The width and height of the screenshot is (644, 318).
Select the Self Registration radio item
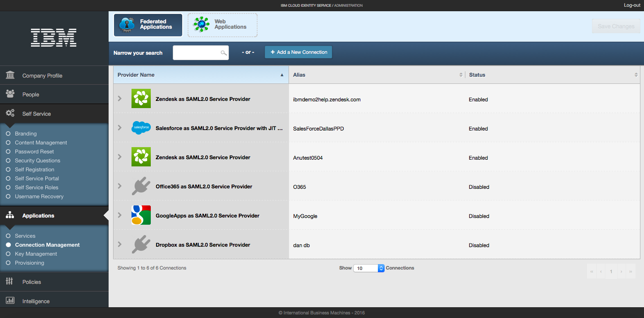click(x=8, y=170)
